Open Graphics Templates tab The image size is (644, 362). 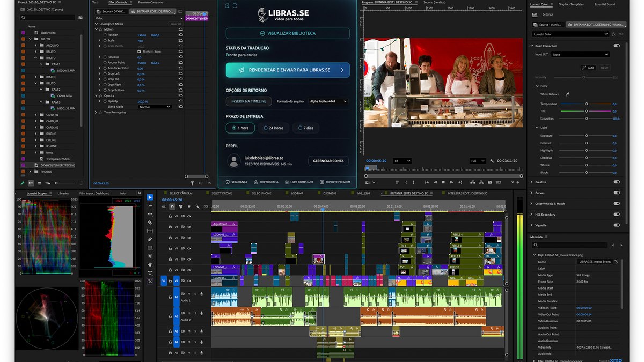(571, 4)
